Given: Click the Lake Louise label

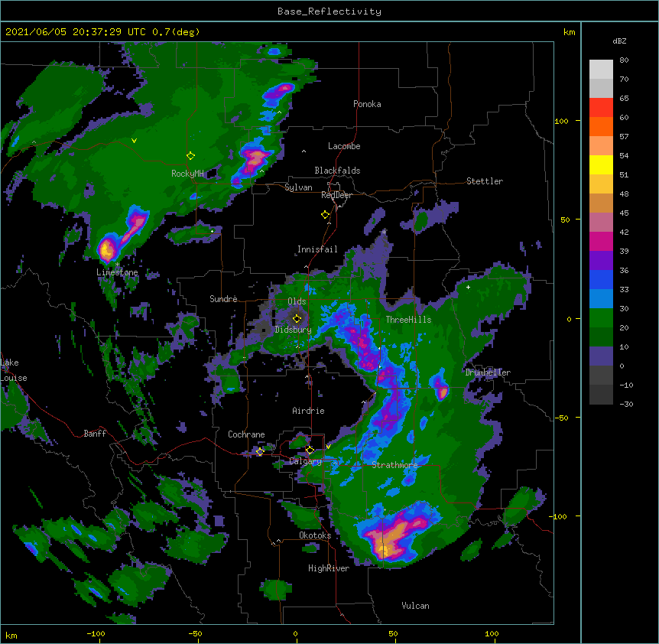Looking at the screenshot, I should pos(14,370).
